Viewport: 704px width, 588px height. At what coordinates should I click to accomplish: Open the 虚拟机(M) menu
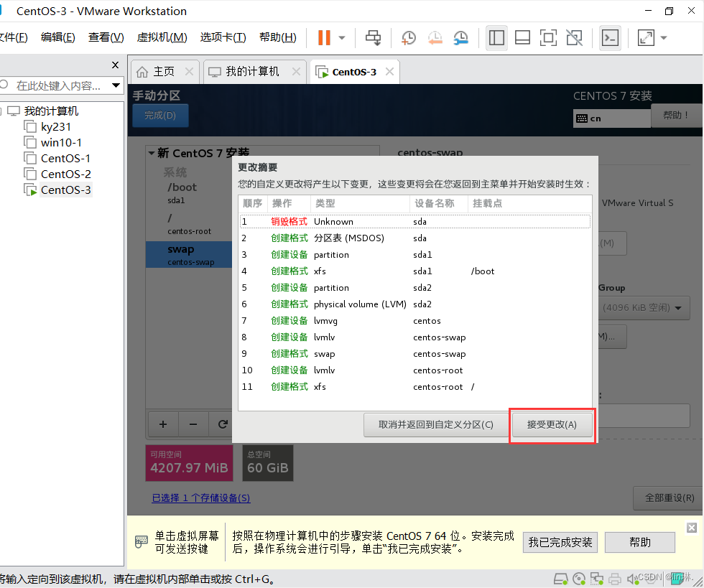pos(162,37)
